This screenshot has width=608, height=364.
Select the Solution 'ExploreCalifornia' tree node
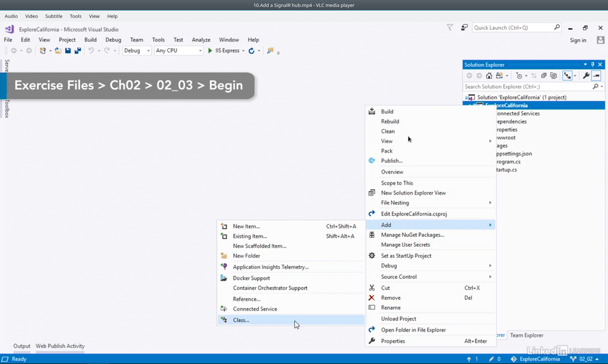click(522, 97)
